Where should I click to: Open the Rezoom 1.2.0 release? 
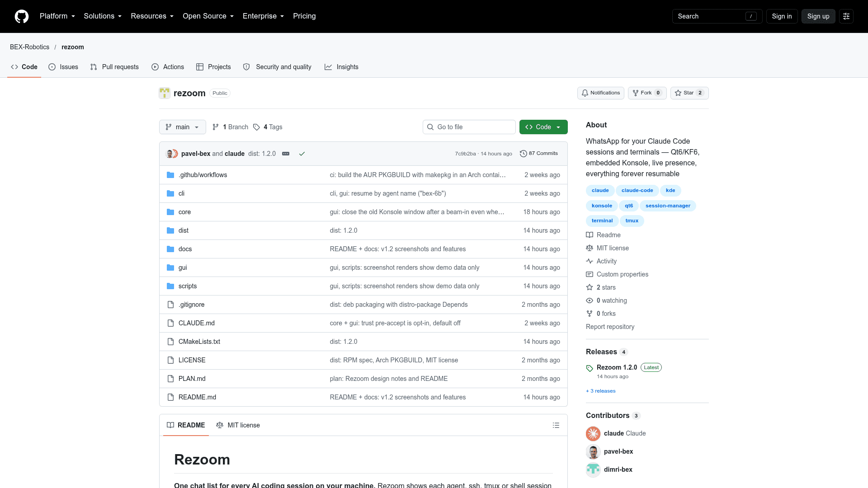(617, 367)
